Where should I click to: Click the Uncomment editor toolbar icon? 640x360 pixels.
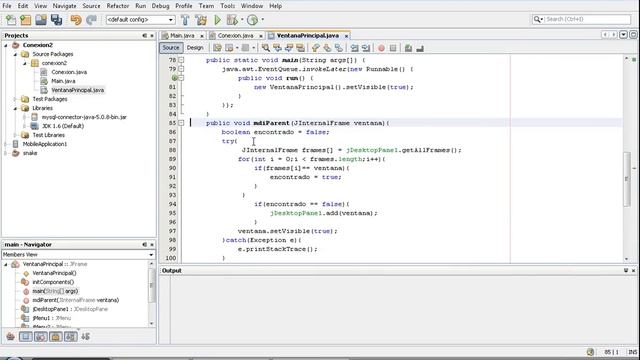click(x=420, y=48)
